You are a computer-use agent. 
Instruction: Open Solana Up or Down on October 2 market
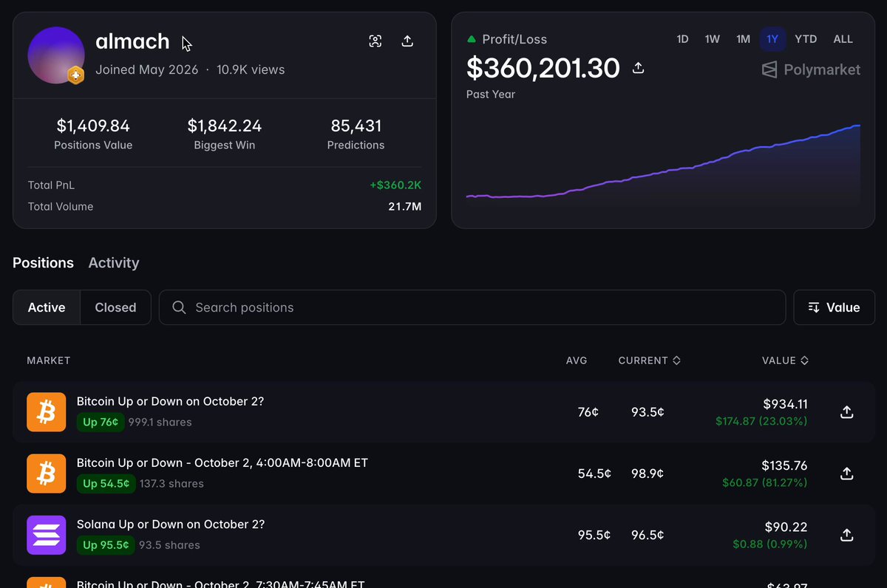tap(171, 524)
